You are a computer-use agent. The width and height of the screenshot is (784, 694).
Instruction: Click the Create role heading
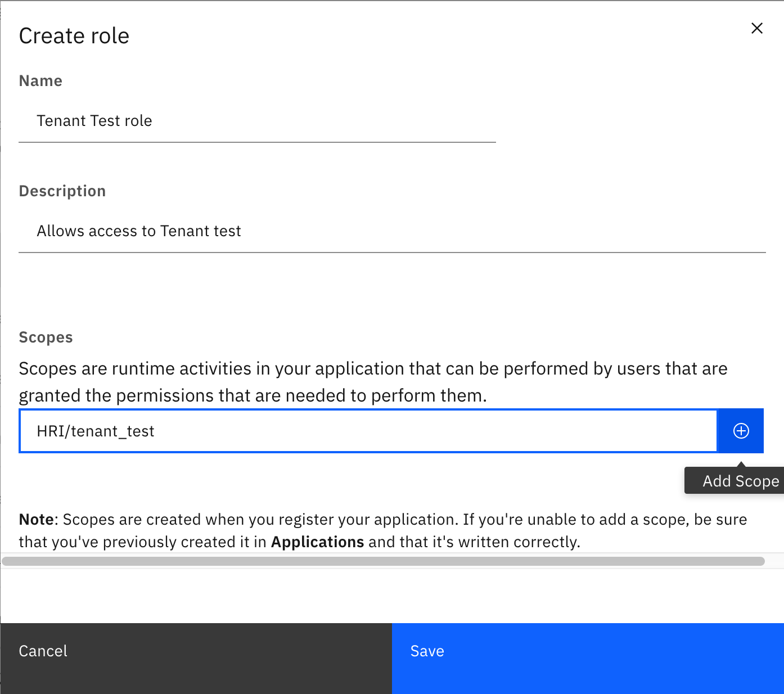[74, 36]
